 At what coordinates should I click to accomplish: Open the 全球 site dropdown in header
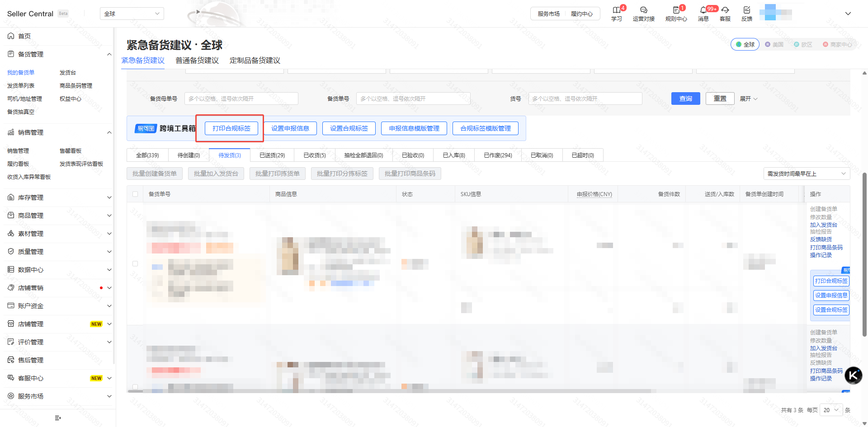point(132,14)
